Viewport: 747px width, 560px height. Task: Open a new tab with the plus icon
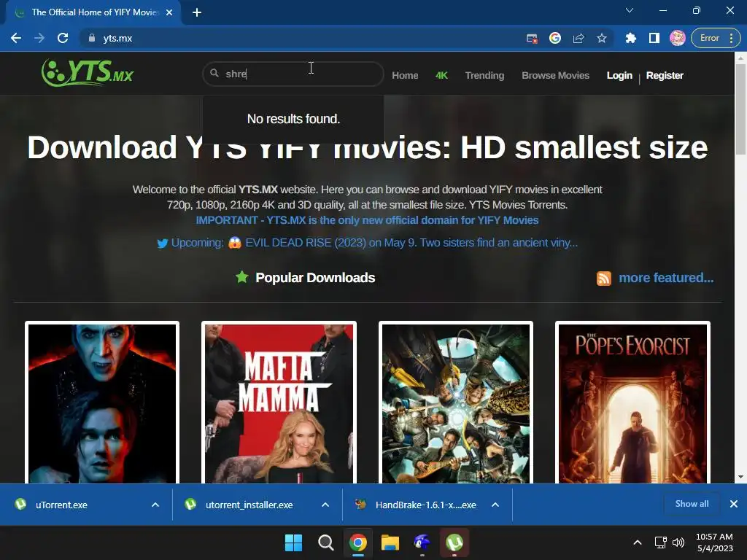click(197, 12)
